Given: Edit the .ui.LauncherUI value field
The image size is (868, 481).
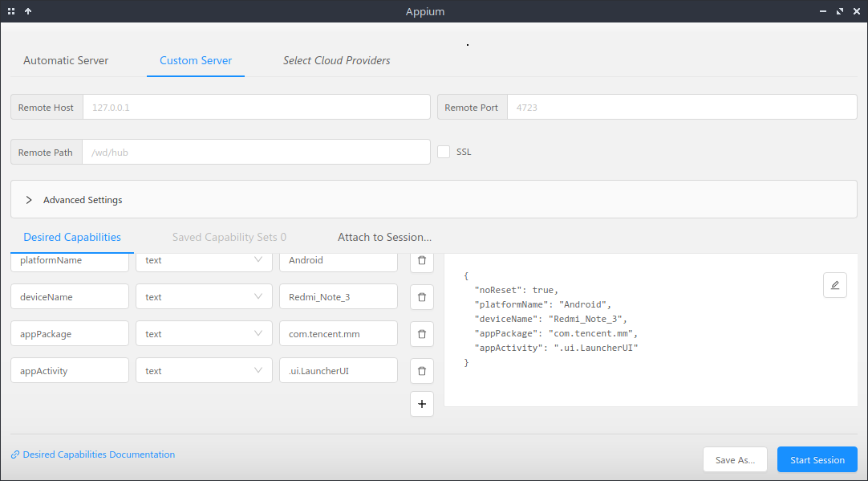Looking at the screenshot, I should 339,371.
